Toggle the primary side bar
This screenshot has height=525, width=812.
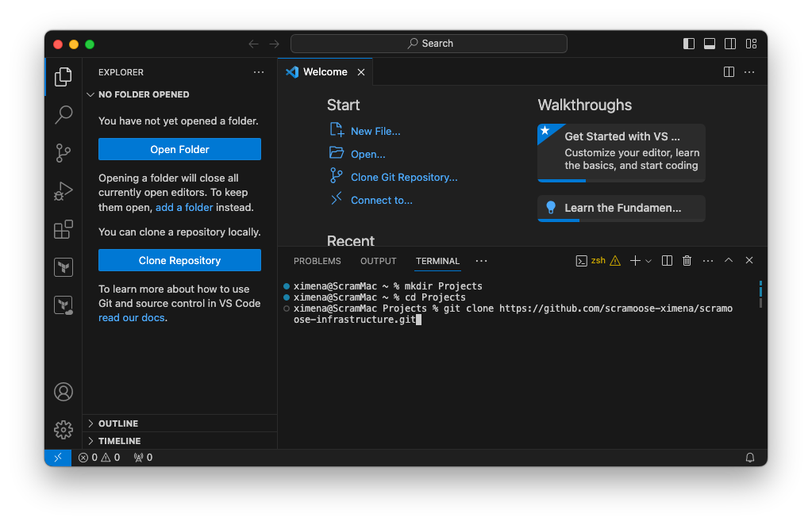pos(689,44)
